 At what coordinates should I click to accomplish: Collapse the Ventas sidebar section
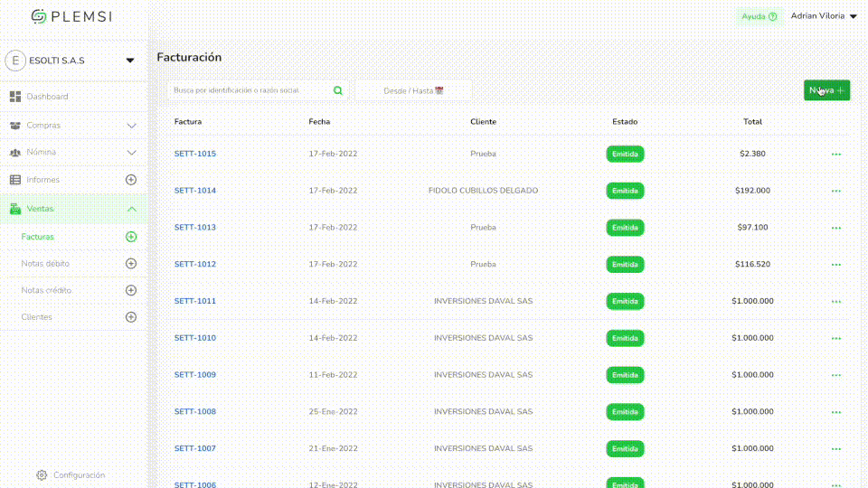[x=131, y=209]
